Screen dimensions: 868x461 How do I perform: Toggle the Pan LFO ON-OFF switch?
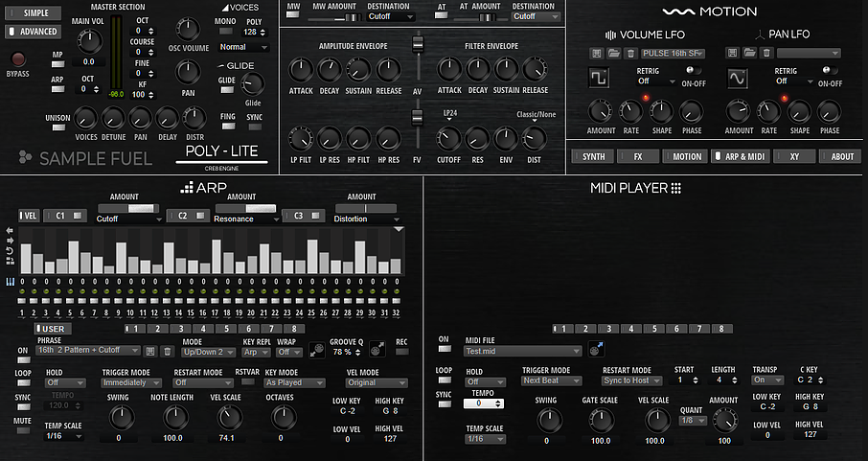(830, 70)
